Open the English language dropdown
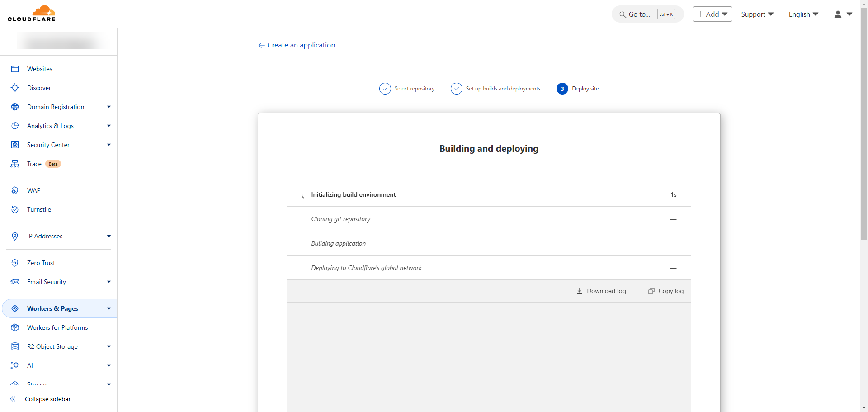 803,14
